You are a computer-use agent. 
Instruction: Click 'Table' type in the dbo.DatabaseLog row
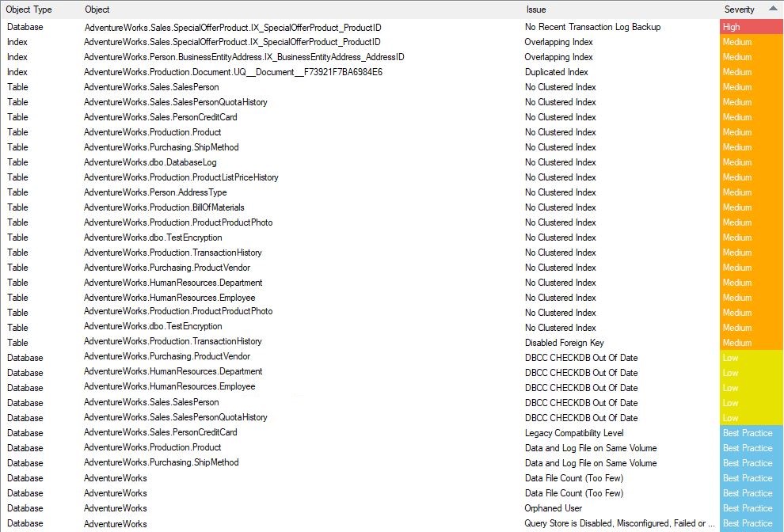[x=17, y=162]
